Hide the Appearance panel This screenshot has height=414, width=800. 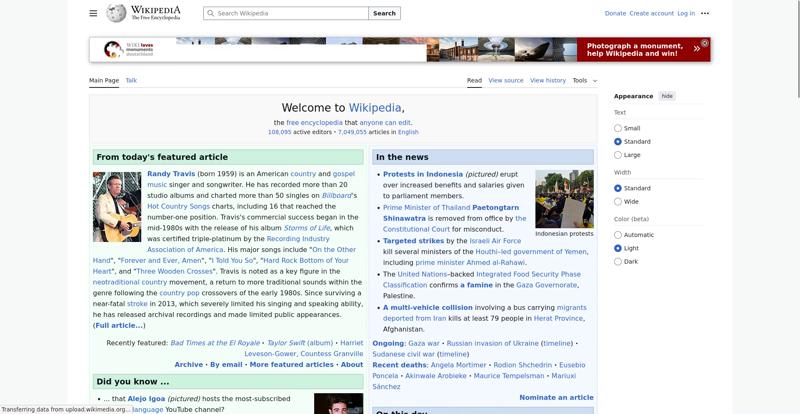point(667,96)
